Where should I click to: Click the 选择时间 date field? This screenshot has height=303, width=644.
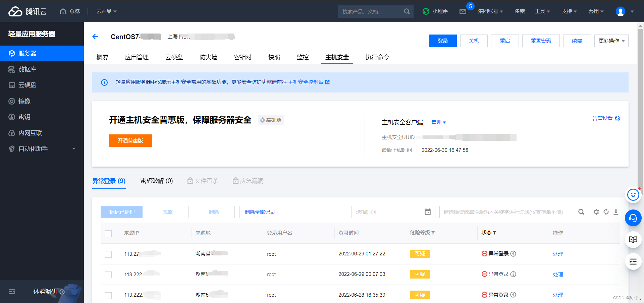point(393,212)
